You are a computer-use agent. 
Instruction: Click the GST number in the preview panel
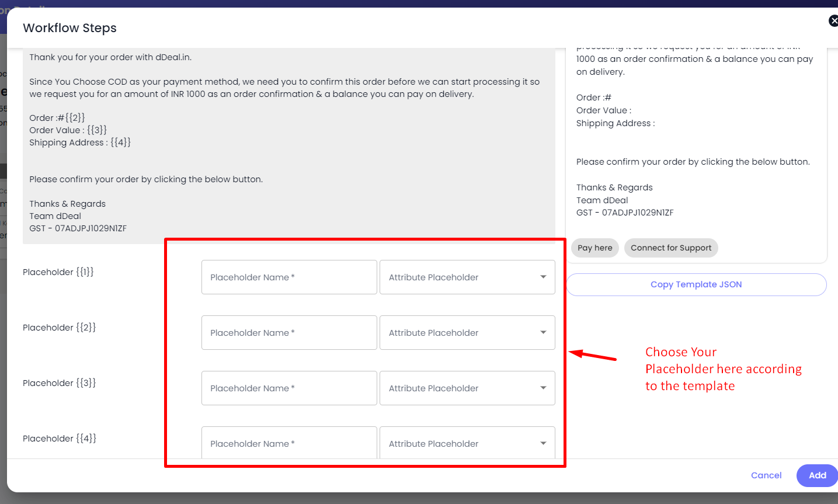point(625,213)
